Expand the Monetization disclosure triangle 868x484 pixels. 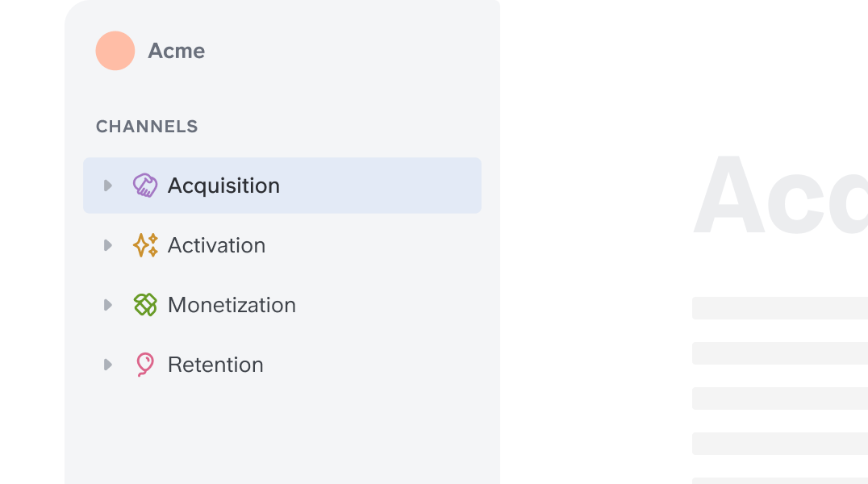click(x=108, y=305)
